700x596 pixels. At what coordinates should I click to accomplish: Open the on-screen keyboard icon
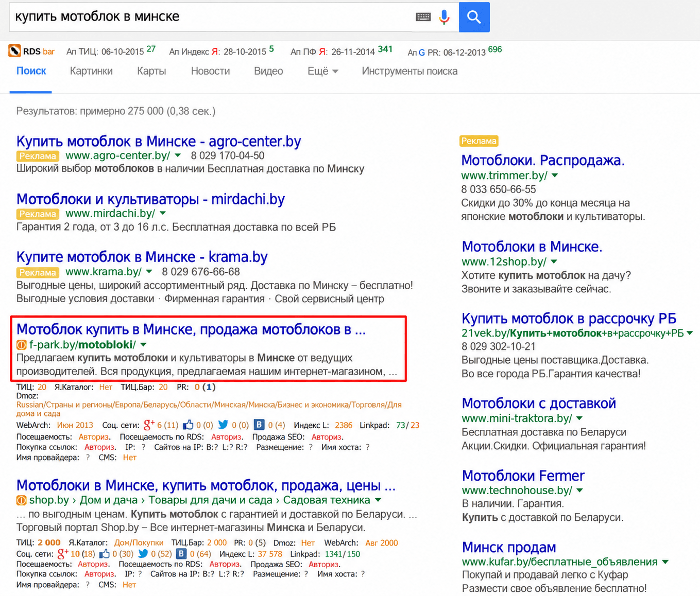pos(423,17)
